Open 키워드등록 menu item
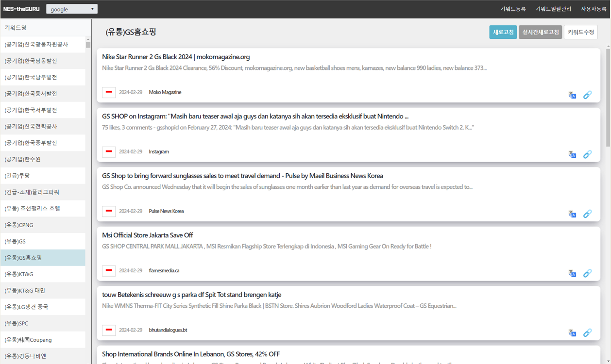The height and width of the screenshot is (364, 611). pyautogui.click(x=513, y=9)
